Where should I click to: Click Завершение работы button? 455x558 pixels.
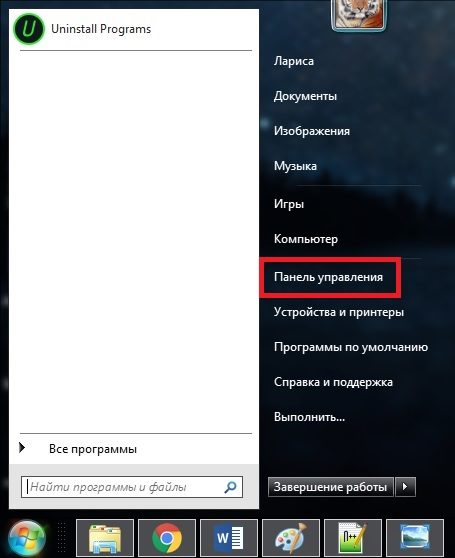click(330, 486)
